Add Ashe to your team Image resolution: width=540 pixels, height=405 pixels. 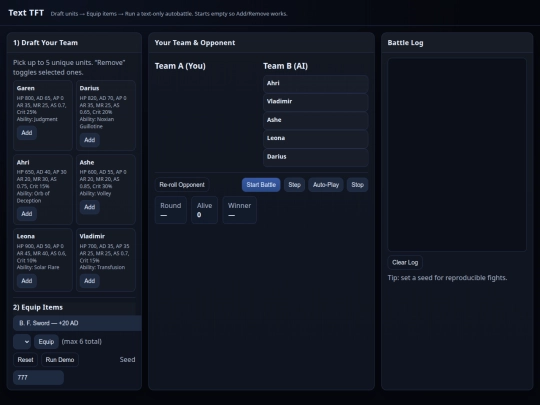90,207
